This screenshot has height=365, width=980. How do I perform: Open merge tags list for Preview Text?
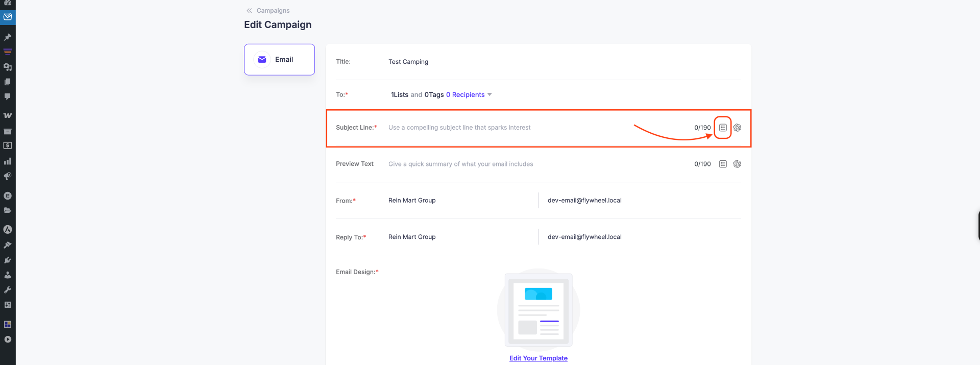coord(723,164)
